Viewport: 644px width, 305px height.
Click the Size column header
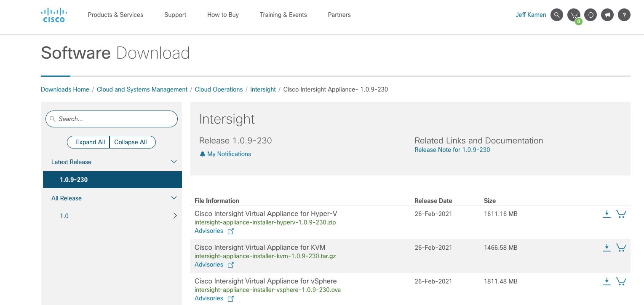[x=490, y=201]
